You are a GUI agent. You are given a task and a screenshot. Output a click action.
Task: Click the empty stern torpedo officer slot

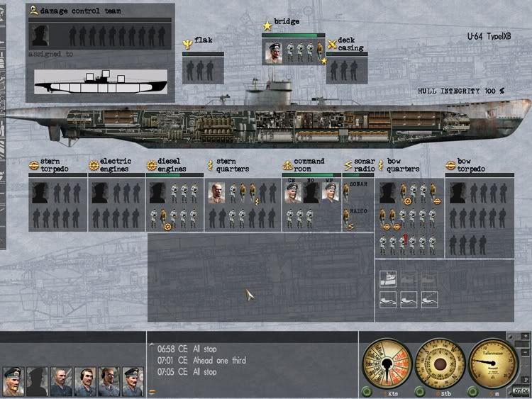40,193
